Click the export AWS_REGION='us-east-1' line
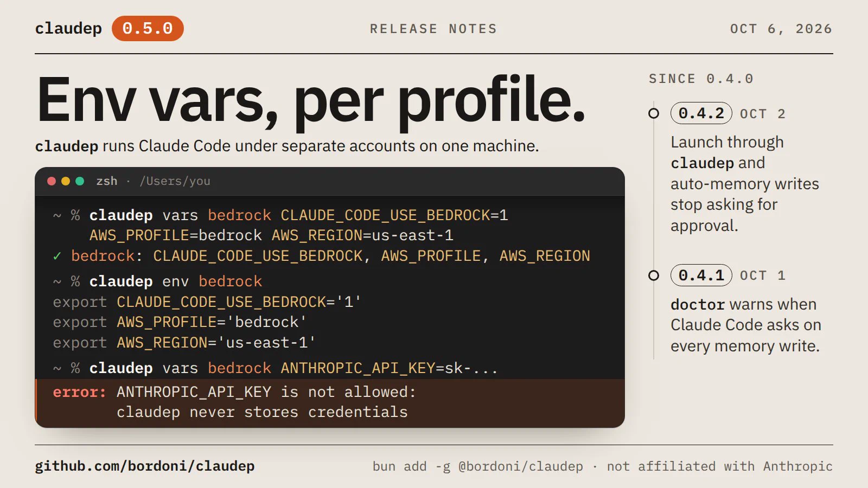The image size is (868, 488). click(184, 343)
